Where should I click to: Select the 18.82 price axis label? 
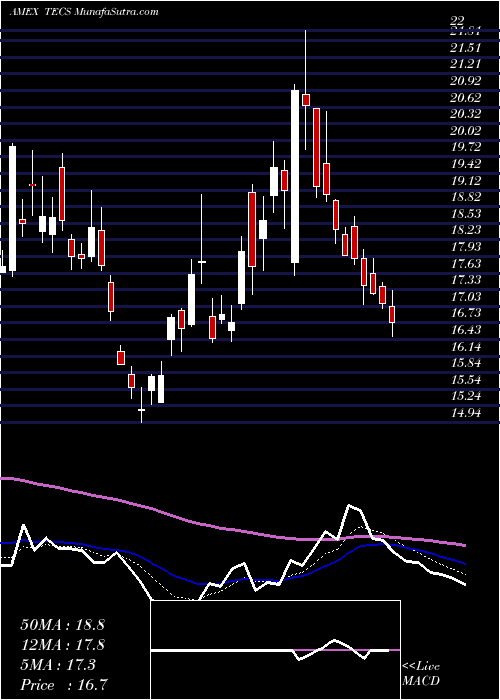[x=465, y=197]
